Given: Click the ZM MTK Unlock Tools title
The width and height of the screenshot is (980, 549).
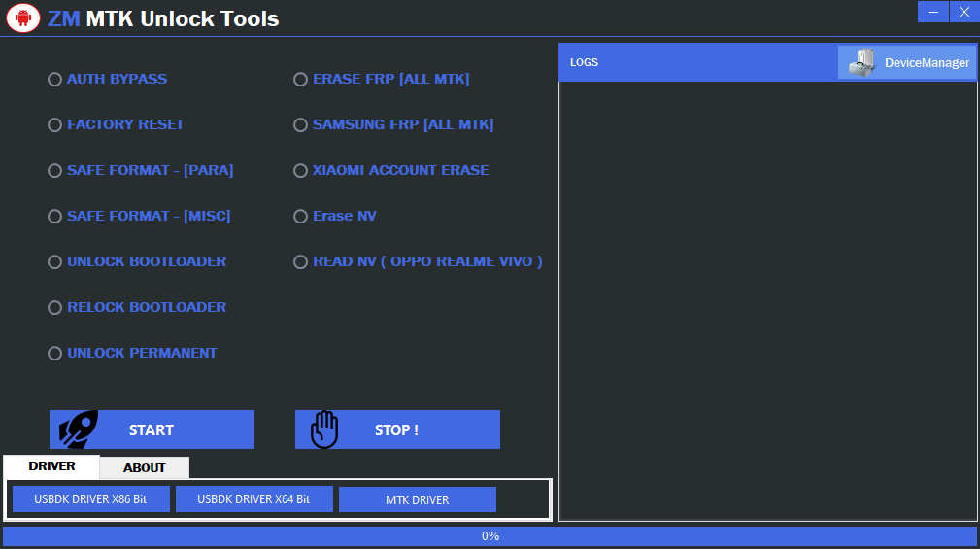Looking at the screenshot, I should coord(163,18).
